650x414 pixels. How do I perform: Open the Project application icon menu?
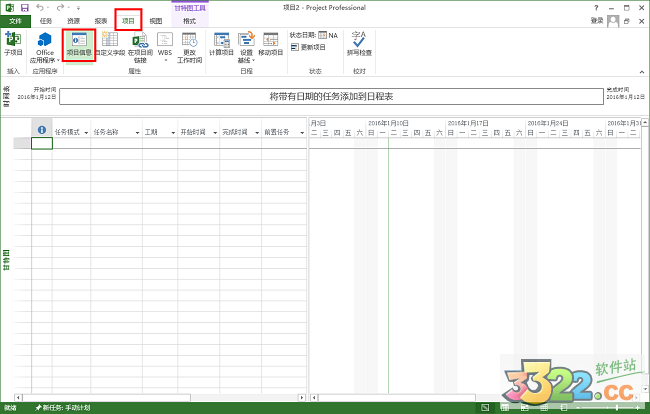(x=10, y=7)
